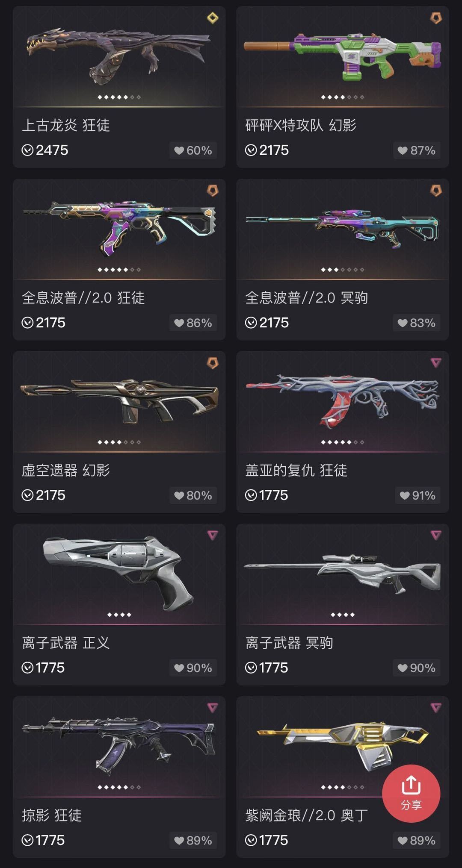The width and height of the screenshot is (462, 868).
Task: Click the gold rarity icon on 上古龙炎 狂徒
Action: 213,18
